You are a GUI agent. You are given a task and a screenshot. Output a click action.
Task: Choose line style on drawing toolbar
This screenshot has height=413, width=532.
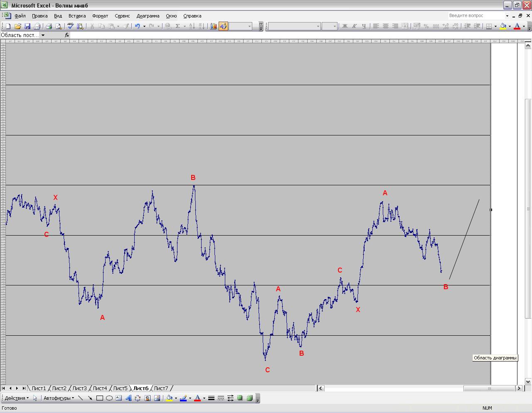[x=211, y=398]
